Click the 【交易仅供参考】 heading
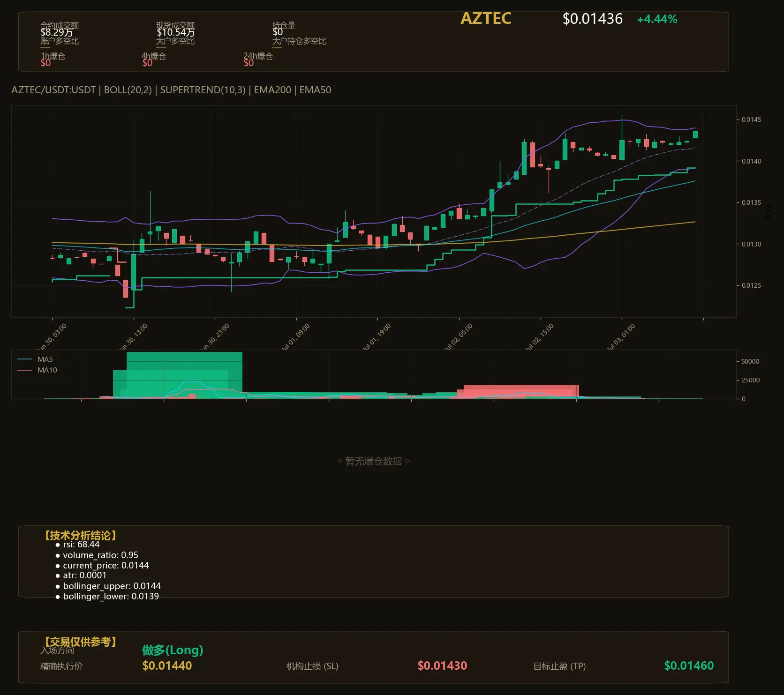 pyautogui.click(x=80, y=642)
